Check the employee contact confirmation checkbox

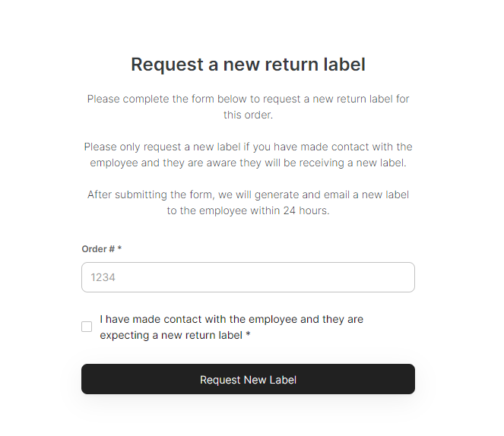coord(87,327)
